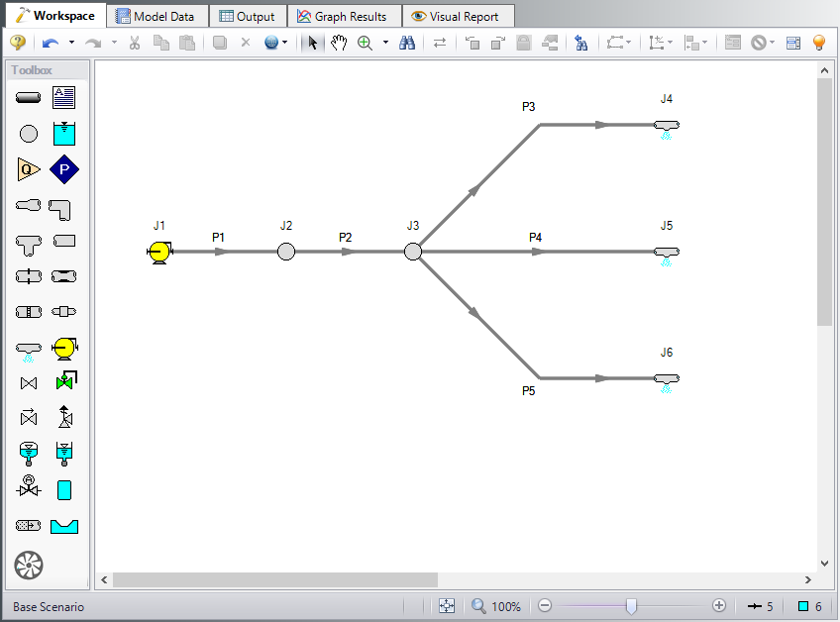
Task: Click the zoom in plus button
Action: [x=719, y=606]
